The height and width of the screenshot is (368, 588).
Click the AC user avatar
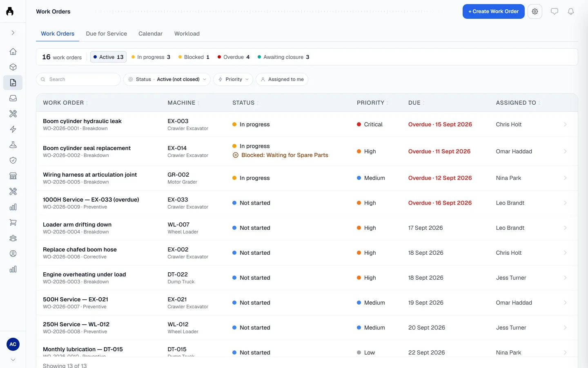click(x=13, y=344)
